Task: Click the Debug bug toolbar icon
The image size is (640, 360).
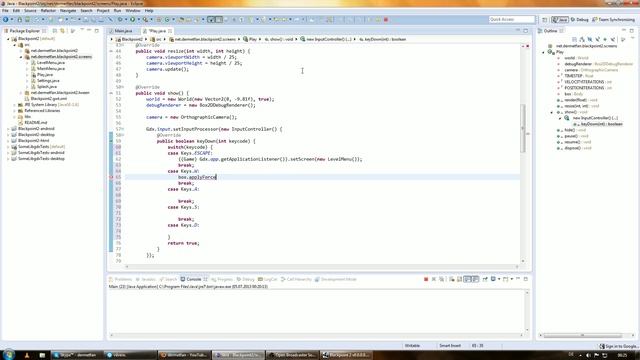Action: (x=120, y=20)
